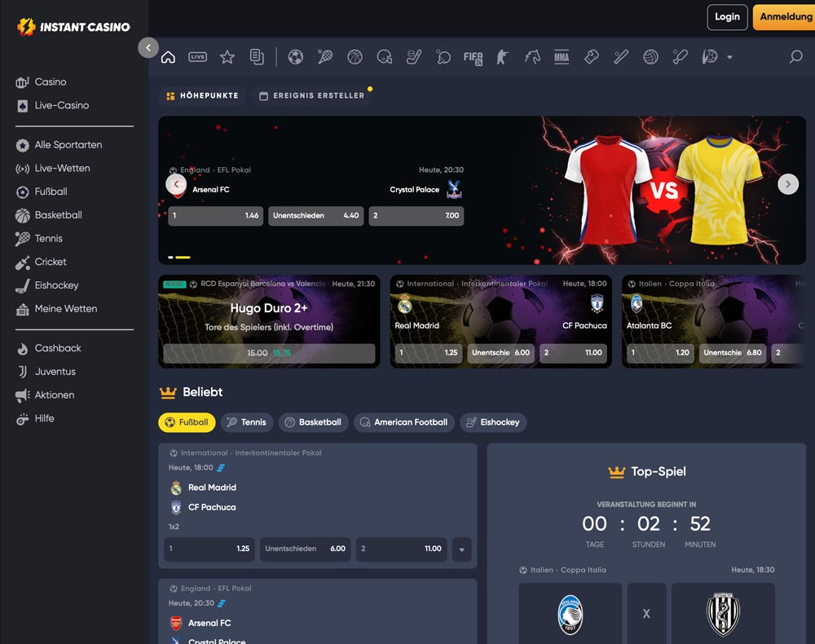Click the Login button
This screenshot has height=644, width=815.
point(727,17)
